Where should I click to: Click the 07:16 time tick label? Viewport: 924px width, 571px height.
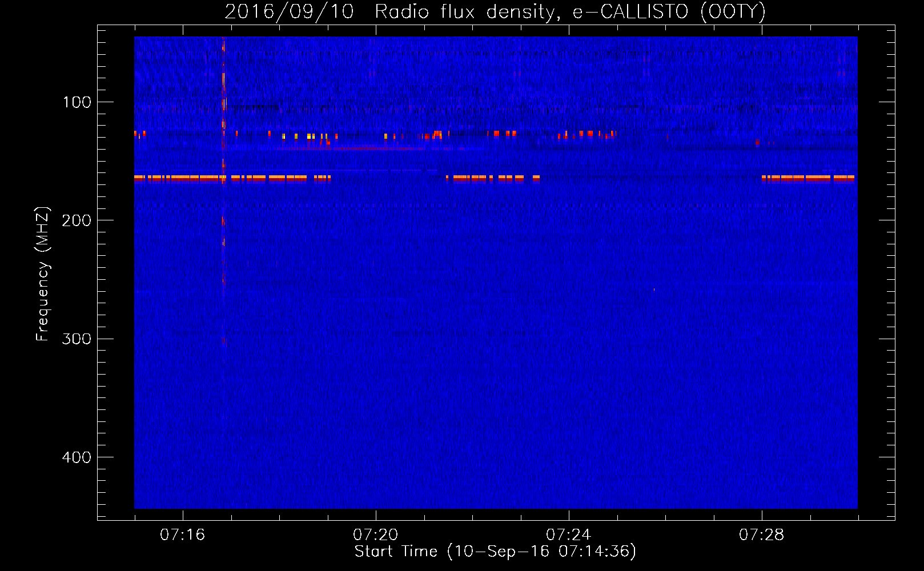pyautogui.click(x=183, y=535)
